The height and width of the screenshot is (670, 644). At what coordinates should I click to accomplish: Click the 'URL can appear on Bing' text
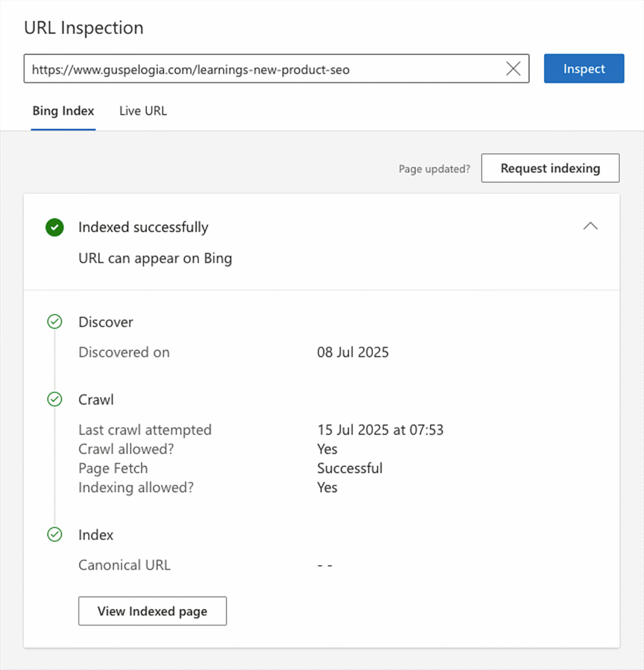(155, 258)
